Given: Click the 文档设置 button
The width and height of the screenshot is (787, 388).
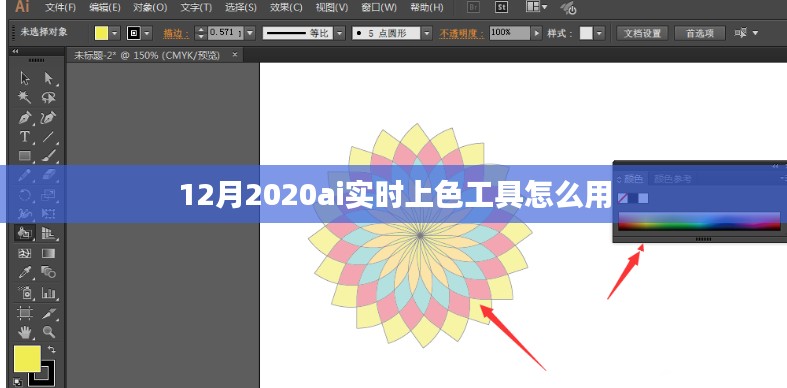Looking at the screenshot, I should (642, 34).
